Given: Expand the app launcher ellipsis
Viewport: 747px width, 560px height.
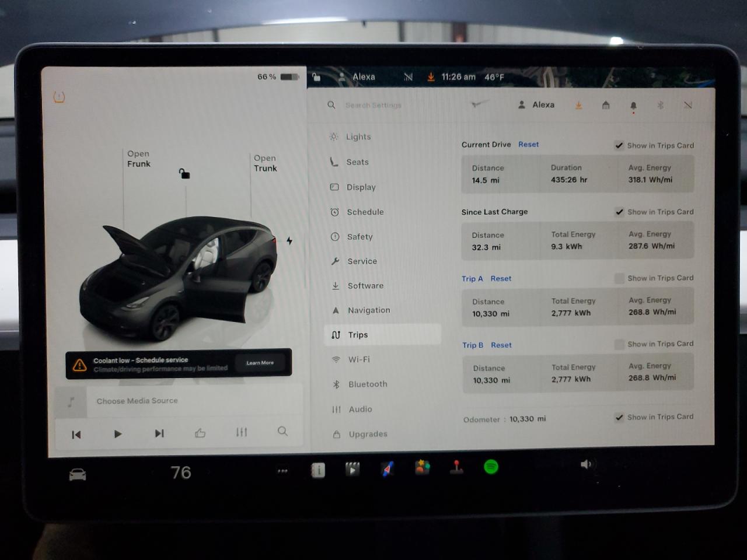Looking at the screenshot, I should pos(282,470).
